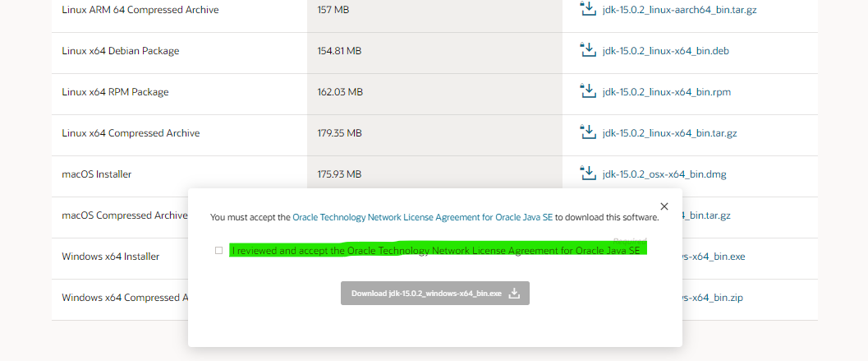Select 'Linux ARM 64 Compressed Archive' text

coord(140,10)
